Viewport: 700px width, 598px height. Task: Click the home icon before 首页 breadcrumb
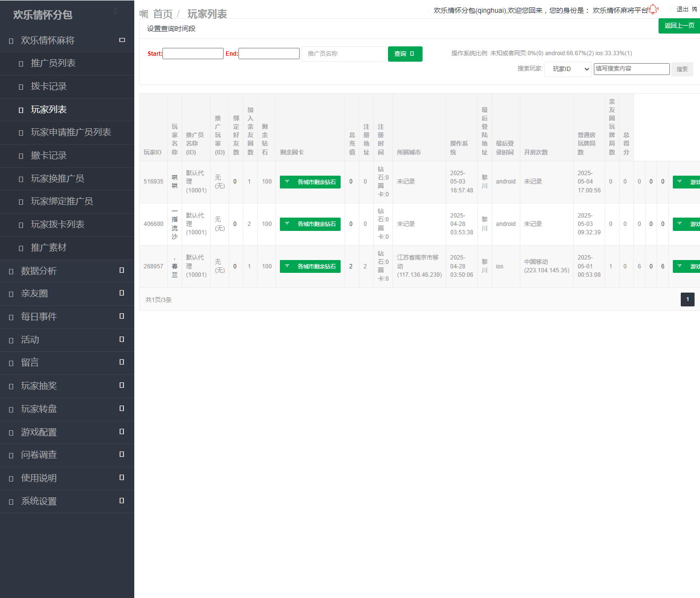pos(144,14)
